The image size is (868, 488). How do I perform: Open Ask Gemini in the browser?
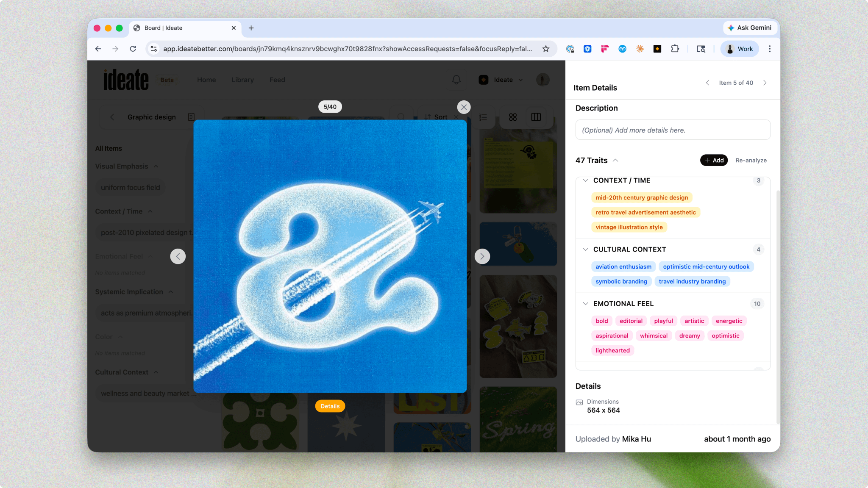749,28
